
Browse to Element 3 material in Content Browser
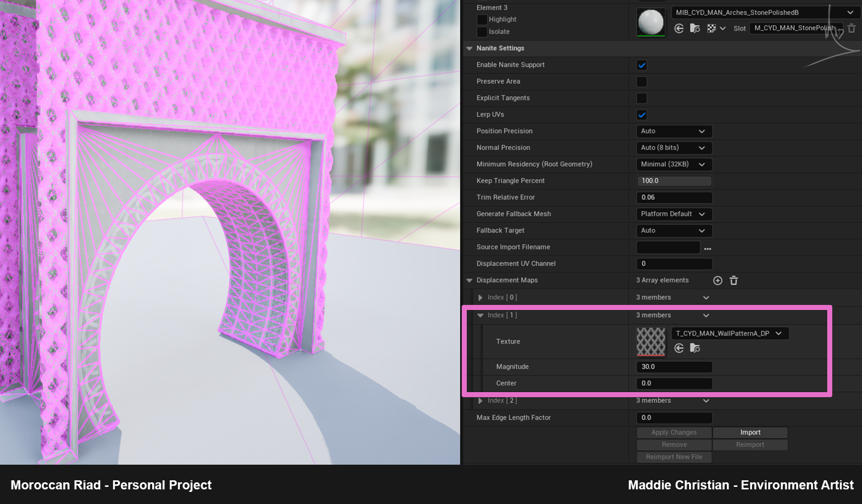(695, 28)
